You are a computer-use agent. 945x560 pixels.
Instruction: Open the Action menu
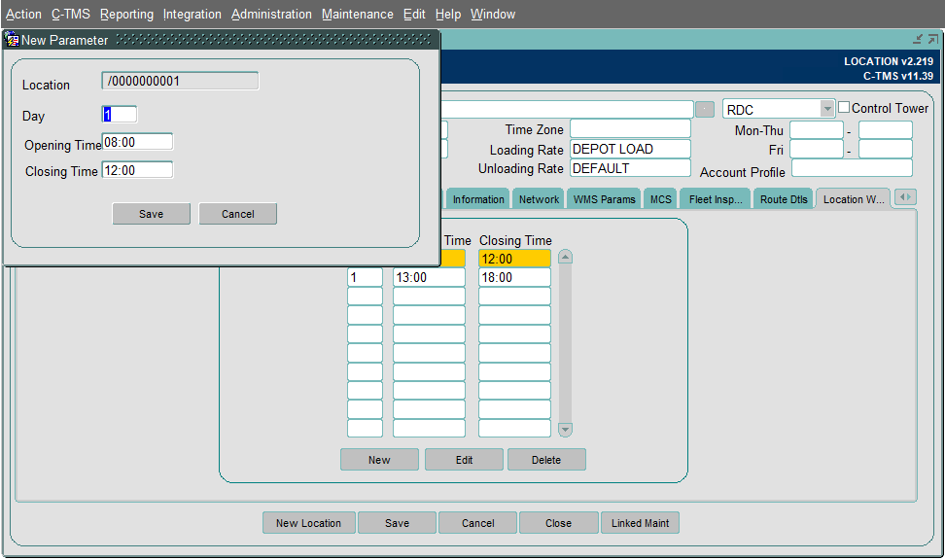coord(23,14)
